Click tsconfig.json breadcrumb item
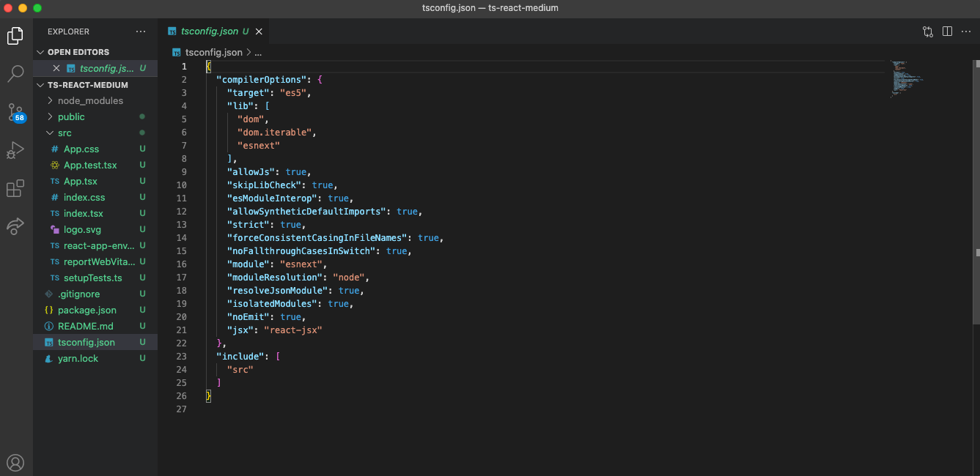The width and height of the screenshot is (980, 476). 213,52
